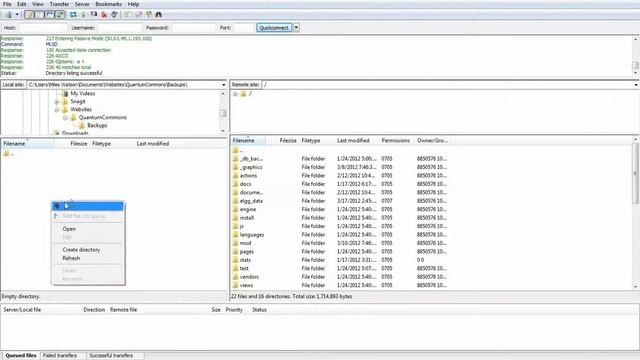
Task: Click the elgg_data folder icon
Action: (x=236, y=201)
